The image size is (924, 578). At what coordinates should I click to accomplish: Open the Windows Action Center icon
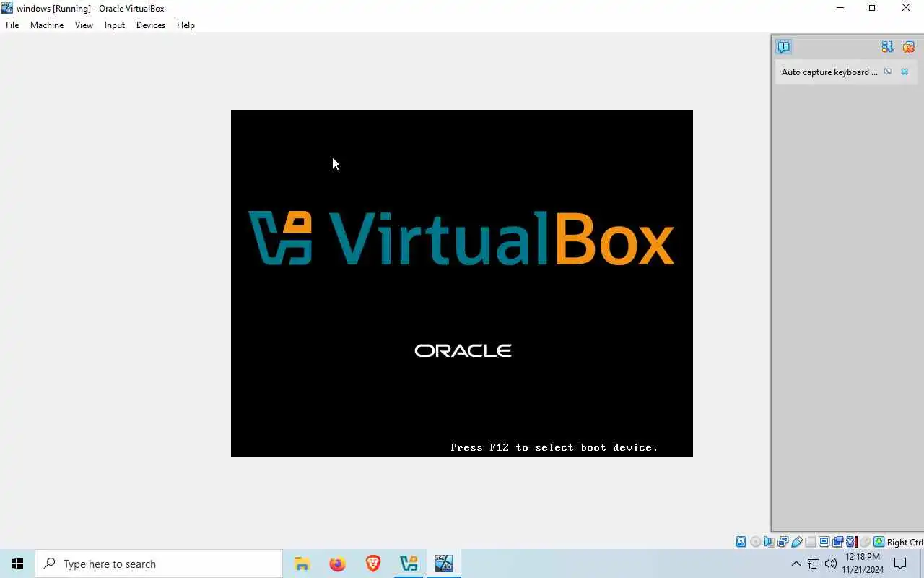[900, 564]
